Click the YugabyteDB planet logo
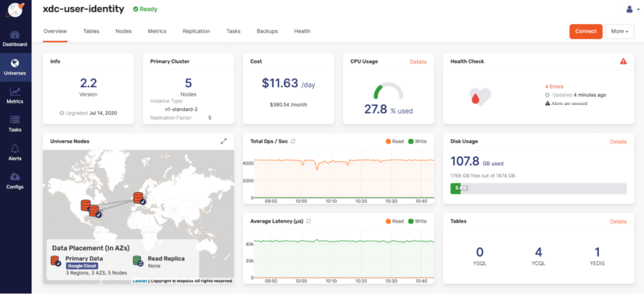Screen dimensions: 644x294 [15, 10]
